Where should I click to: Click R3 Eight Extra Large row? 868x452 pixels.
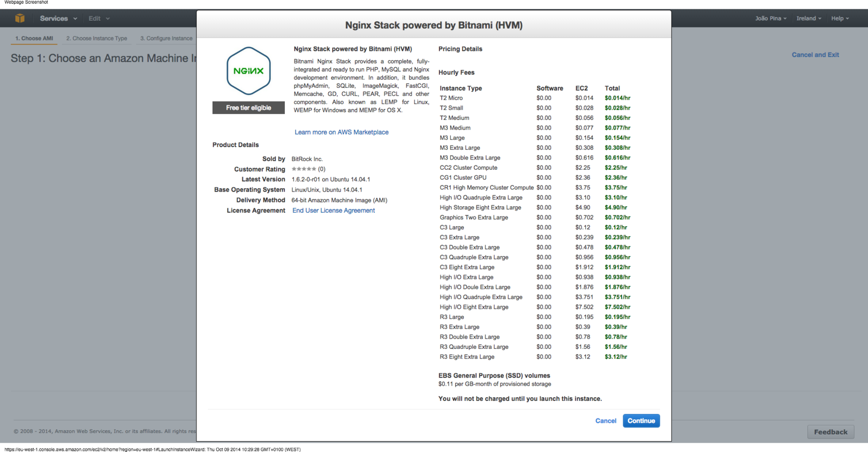pyautogui.click(x=535, y=357)
